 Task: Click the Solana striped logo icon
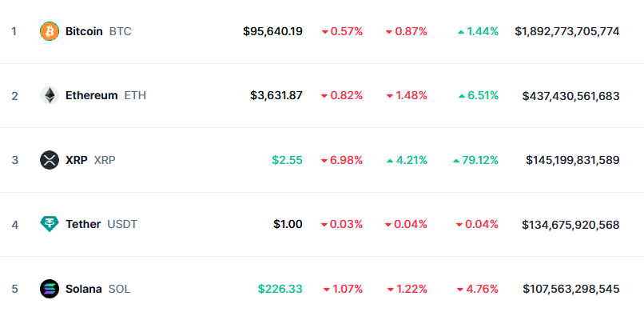(50, 288)
